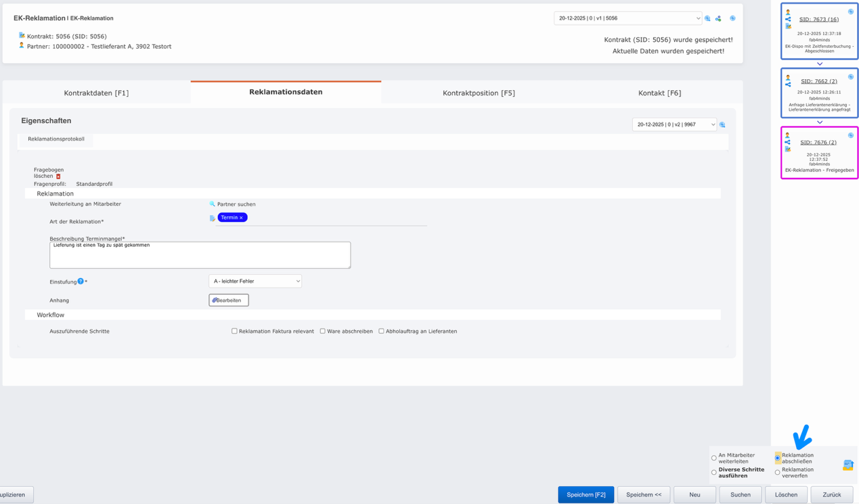
Task: Click the edit icon beside the Termin tag
Action: click(213, 218)
